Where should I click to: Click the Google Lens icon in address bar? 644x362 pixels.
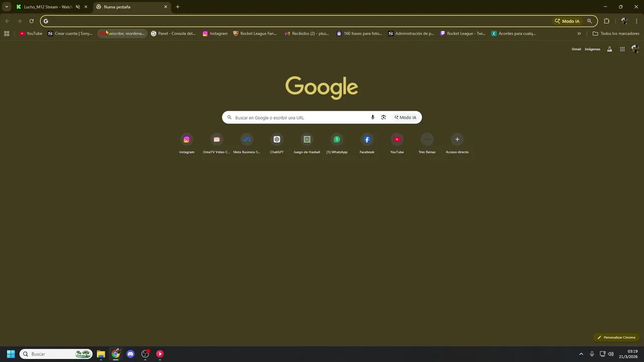[x=589, y=21]
